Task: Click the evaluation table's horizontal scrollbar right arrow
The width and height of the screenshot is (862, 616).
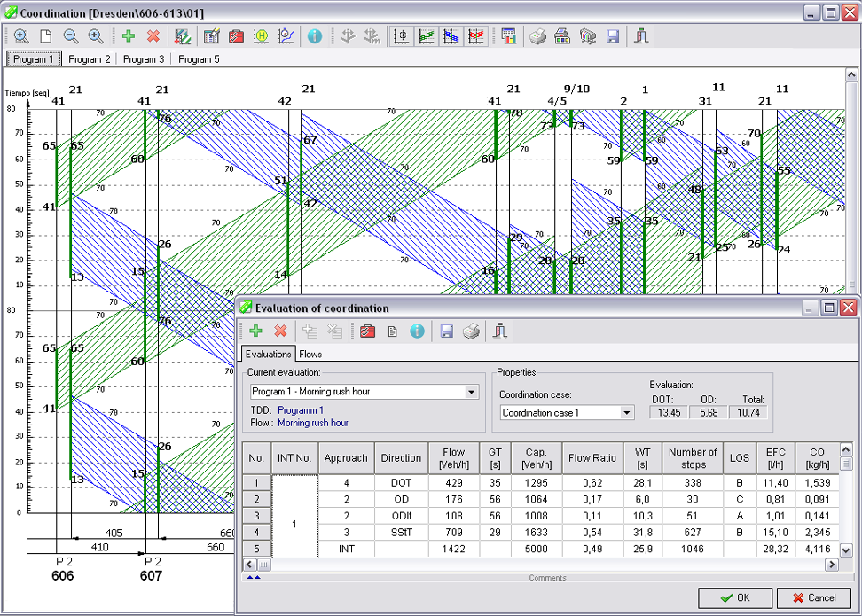Action: pyautogui.click(x=831, y=564)
